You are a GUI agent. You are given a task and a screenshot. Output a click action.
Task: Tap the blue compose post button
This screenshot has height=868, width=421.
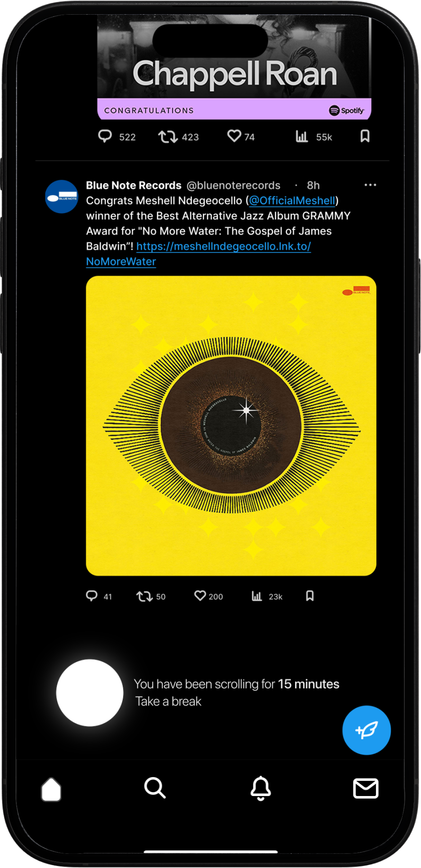click(367, 730)
